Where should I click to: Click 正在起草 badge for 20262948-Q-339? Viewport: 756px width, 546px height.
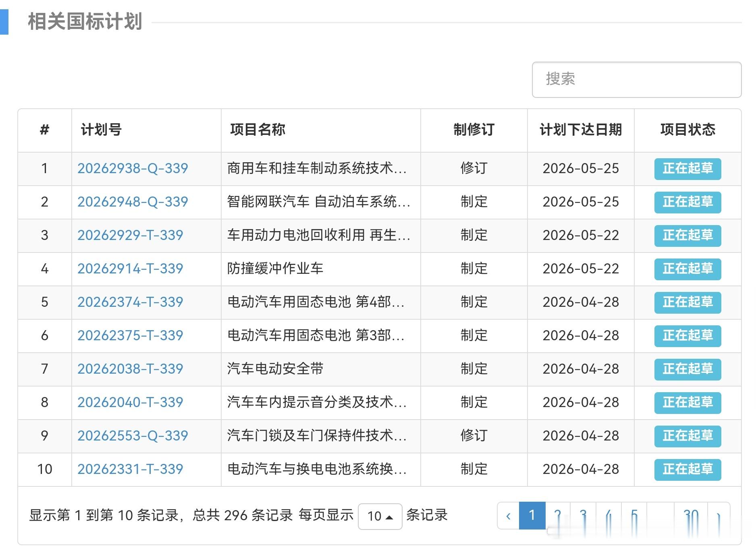(687, 202)
